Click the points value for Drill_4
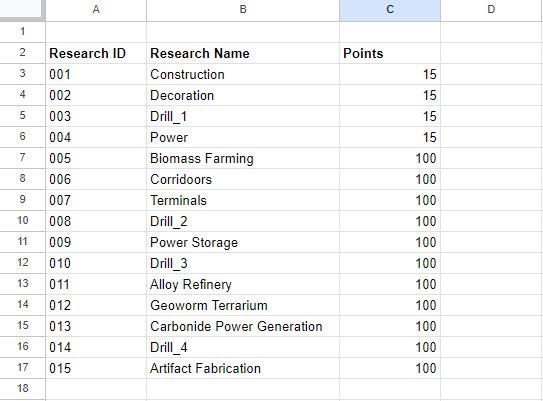 pyautogui.click(x=390, y=347)
